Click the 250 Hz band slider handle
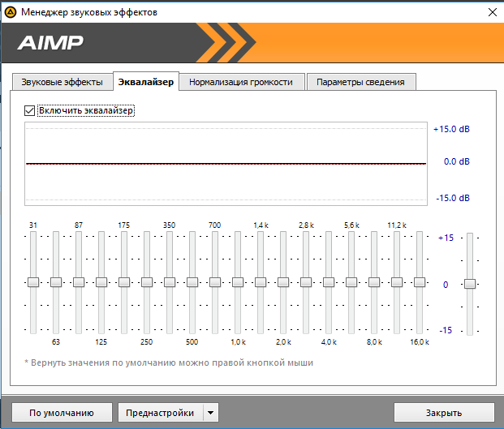 [147, 282]
